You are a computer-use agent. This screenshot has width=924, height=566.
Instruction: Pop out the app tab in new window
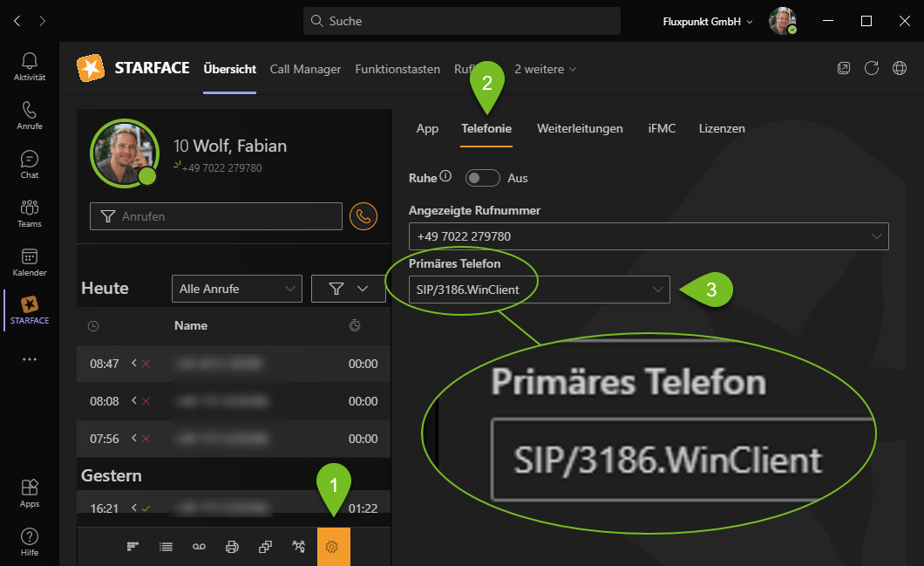click(844, 68)
